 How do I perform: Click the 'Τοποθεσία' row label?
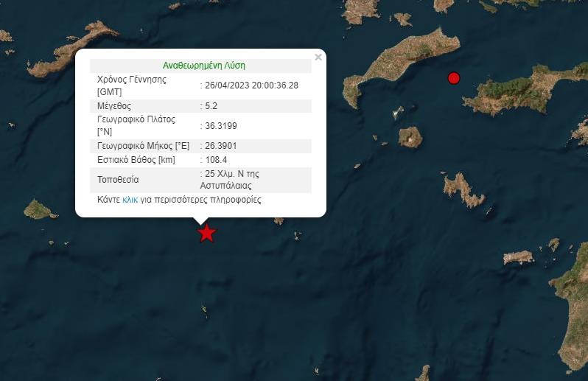tap(118, 180)
